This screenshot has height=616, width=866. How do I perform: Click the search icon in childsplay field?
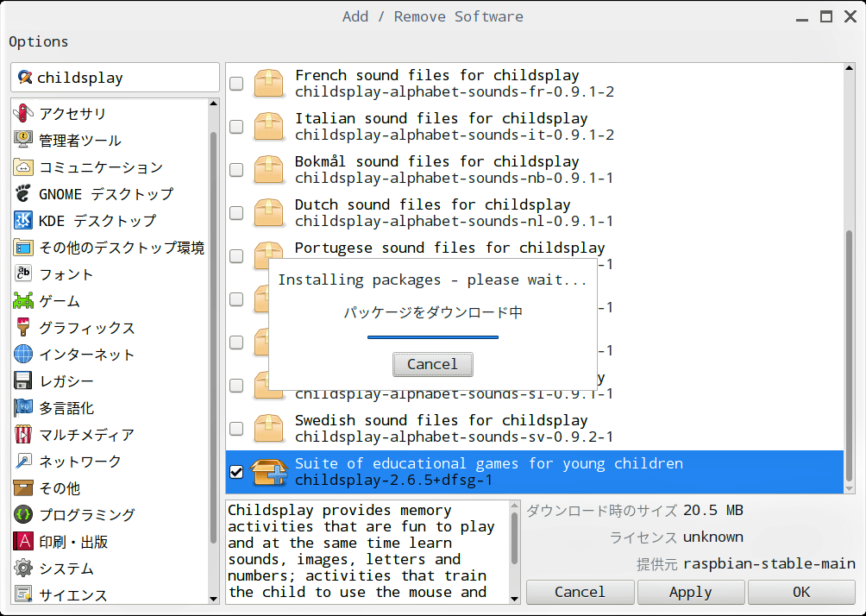pos(24,78)
